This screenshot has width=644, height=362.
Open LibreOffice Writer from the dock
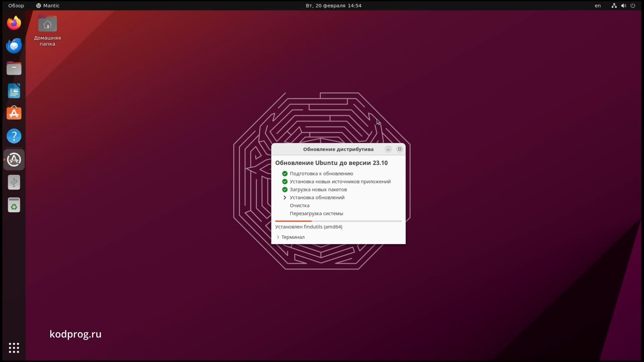coord(14,91)
